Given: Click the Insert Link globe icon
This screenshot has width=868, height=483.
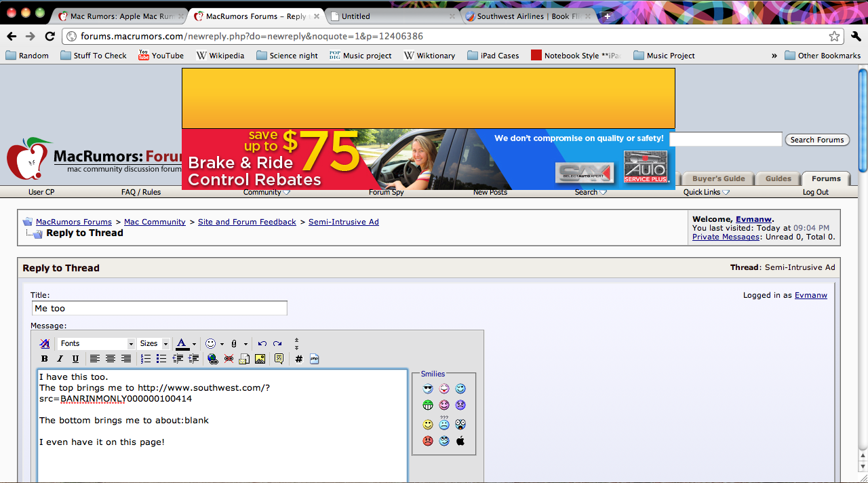Looking at the screenshot, I should (x=213, y=359).
